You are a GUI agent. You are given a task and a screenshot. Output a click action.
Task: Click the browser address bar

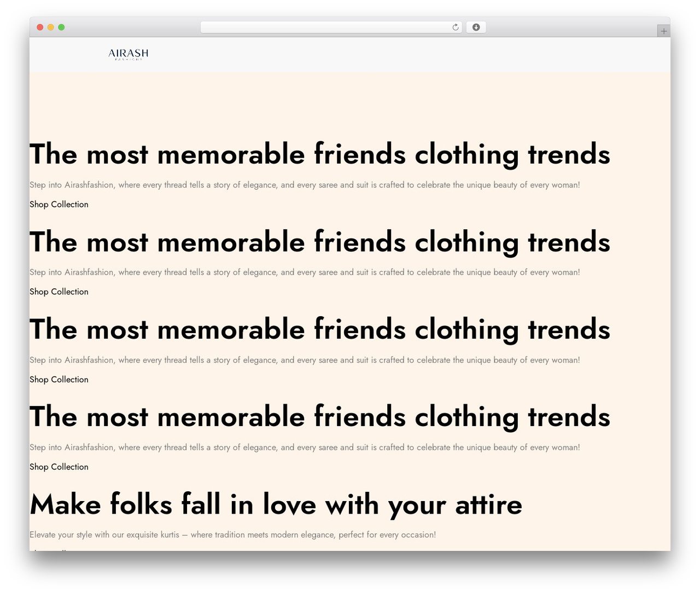click(x=331, y=27)
